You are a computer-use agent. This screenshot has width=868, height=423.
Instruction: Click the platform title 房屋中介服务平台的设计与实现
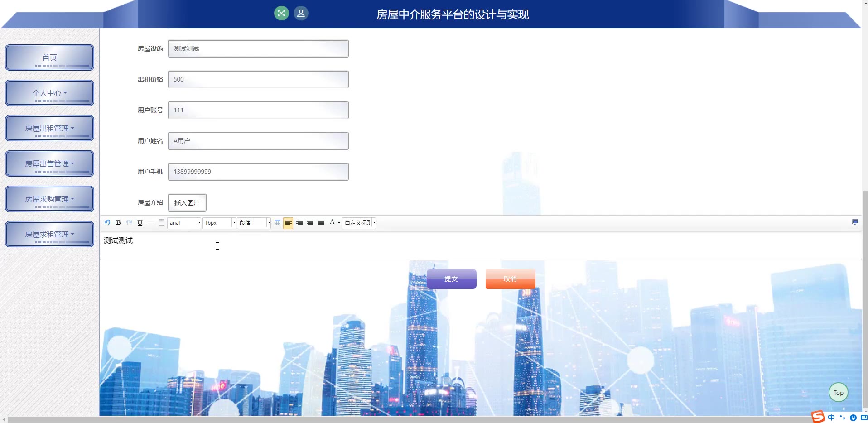pos(453,14)
